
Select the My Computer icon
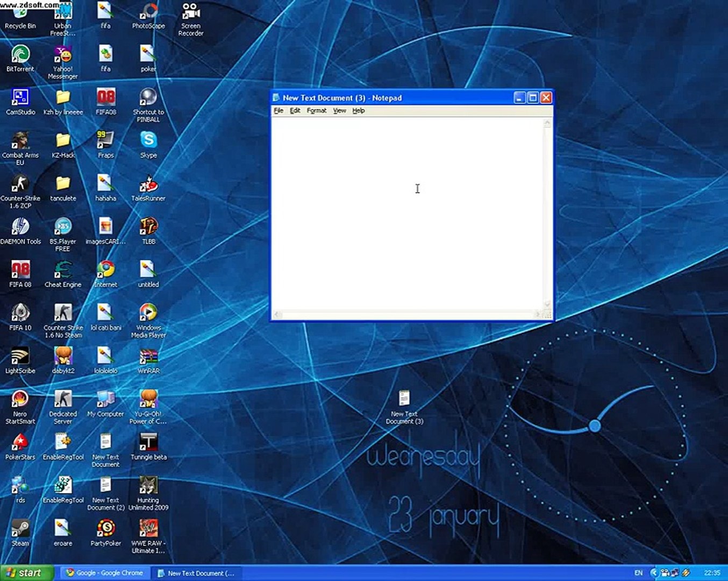point(105,403)
